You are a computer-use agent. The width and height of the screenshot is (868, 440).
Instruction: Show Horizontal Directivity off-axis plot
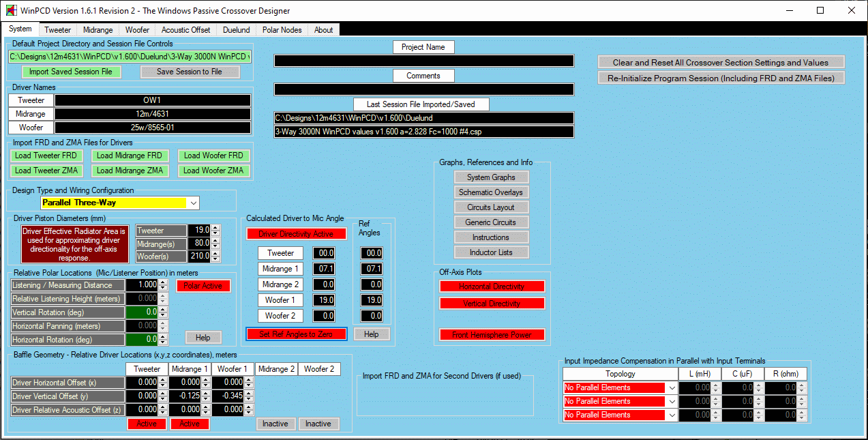(492, 287)
